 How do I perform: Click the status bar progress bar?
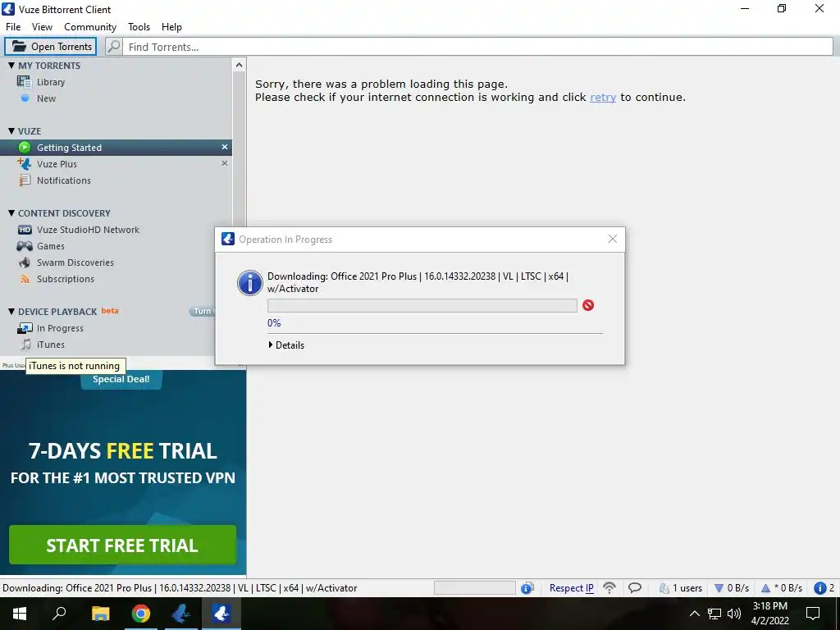pos(475,587)
